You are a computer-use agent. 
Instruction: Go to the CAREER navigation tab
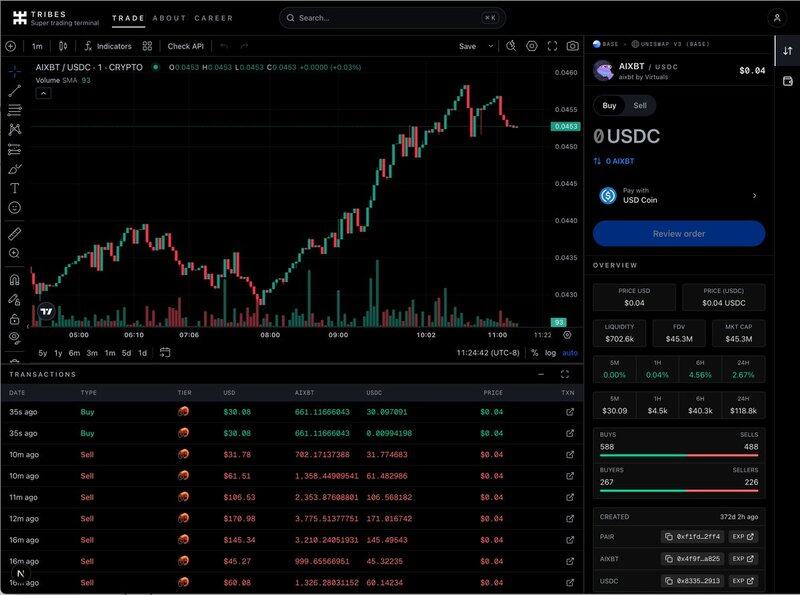[x=214, y=18]
